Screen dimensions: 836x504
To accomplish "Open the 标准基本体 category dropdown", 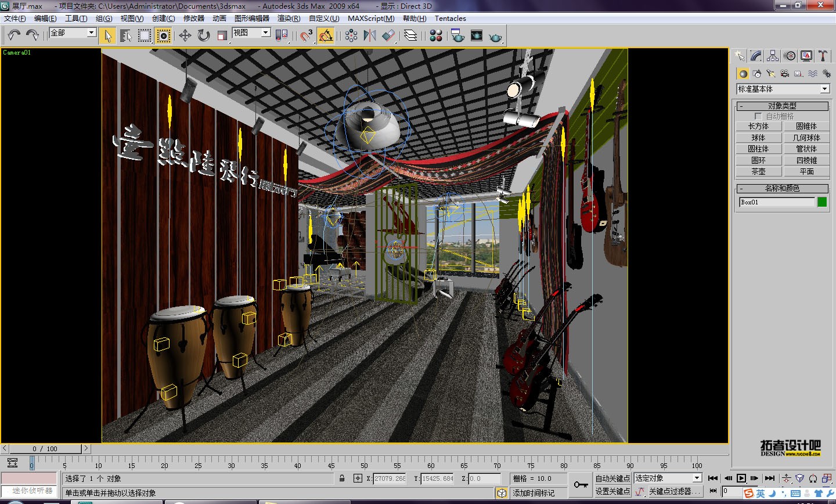I will pos(783,89).
